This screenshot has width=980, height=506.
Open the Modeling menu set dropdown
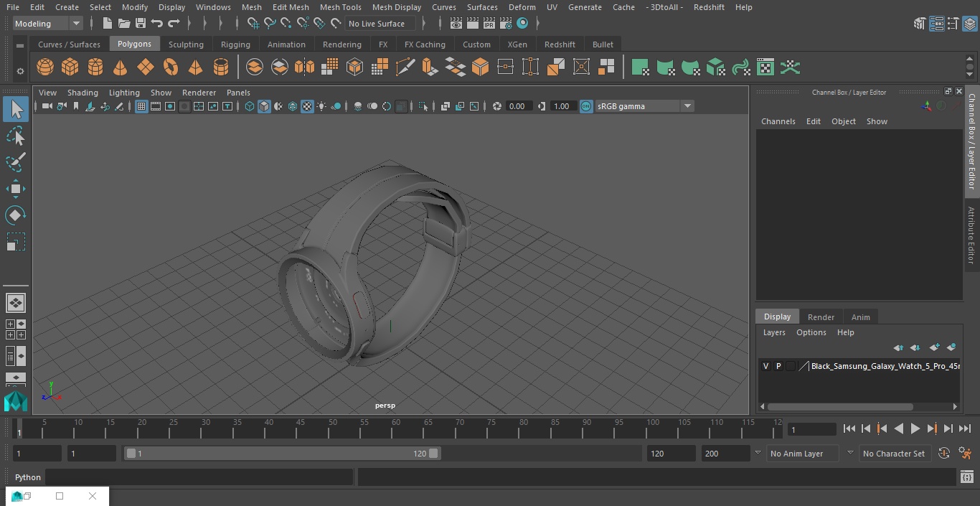tap(48, 24)
